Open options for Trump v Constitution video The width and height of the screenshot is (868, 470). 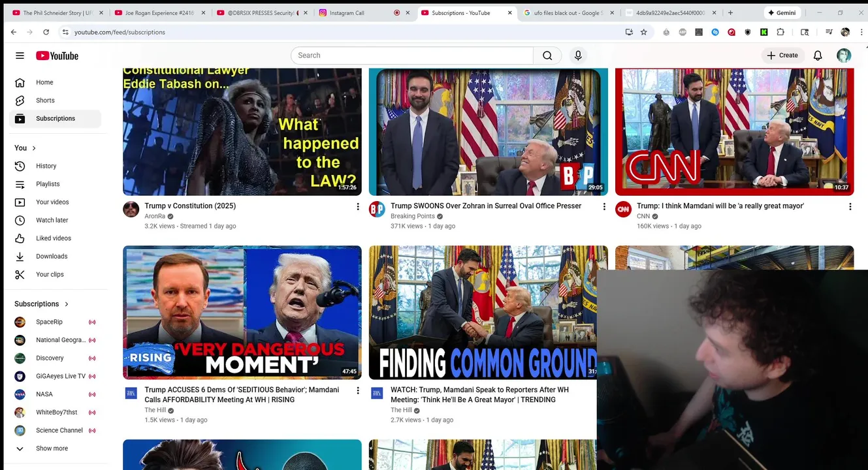[x=357, y=206]
